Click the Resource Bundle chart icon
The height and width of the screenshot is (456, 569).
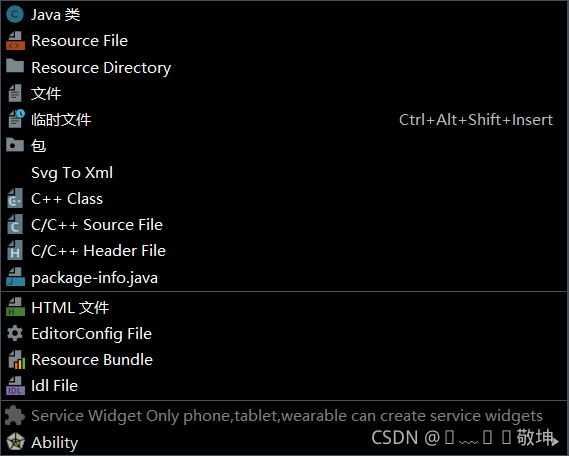pos(16,360)
